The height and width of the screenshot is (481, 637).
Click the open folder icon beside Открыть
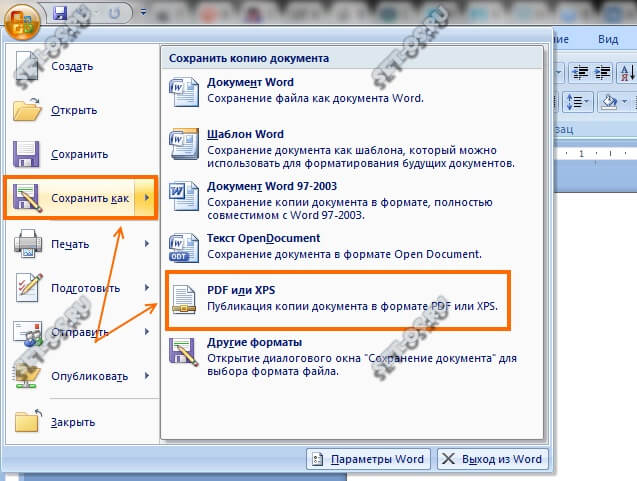[27, 109]
